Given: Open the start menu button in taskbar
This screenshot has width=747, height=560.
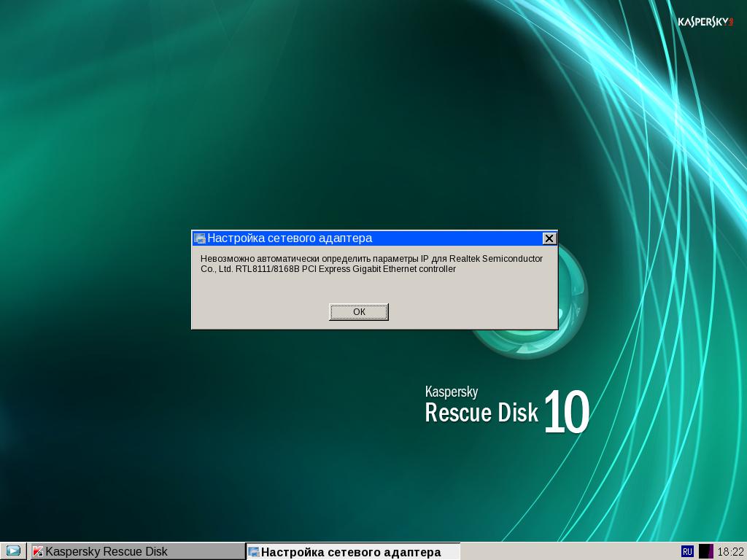Looking at the screenshot, I should 13,551.
